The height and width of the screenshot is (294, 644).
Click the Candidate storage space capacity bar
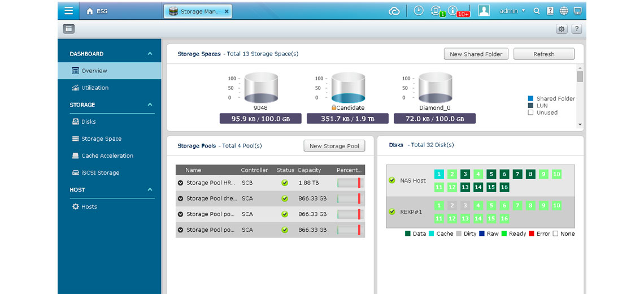pyautogui.click(x=347, y=119)
